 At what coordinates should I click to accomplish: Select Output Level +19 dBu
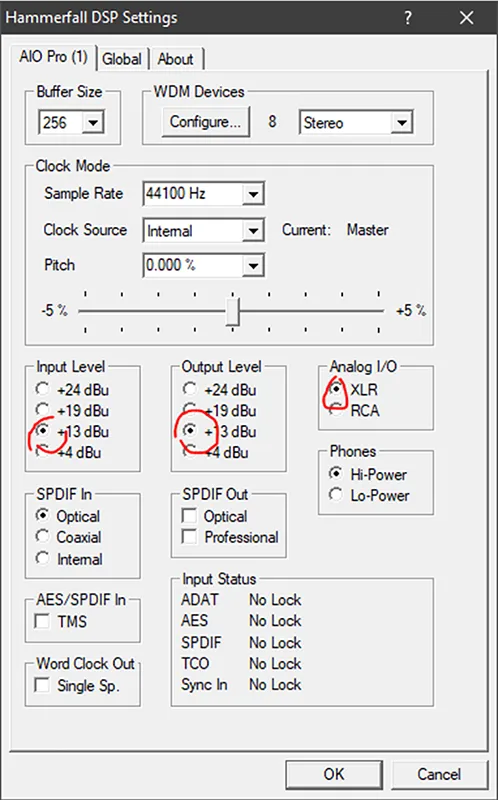(x=190, y=410)
